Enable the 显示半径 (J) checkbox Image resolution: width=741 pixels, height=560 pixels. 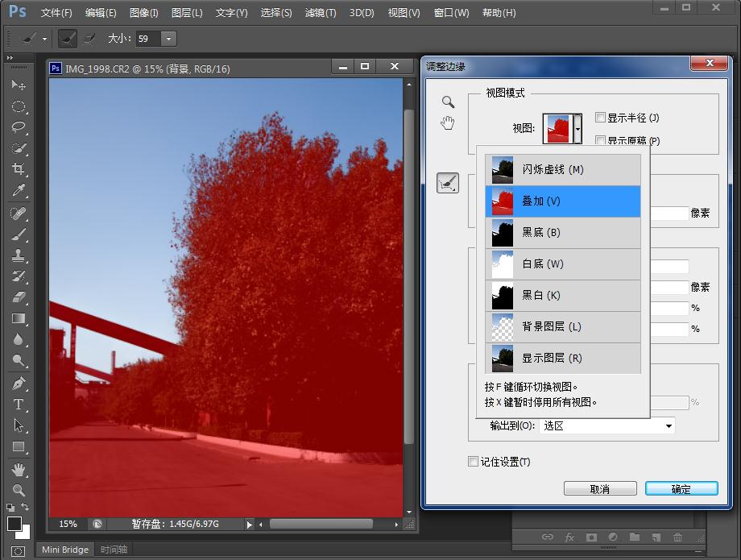coord(600,118)
